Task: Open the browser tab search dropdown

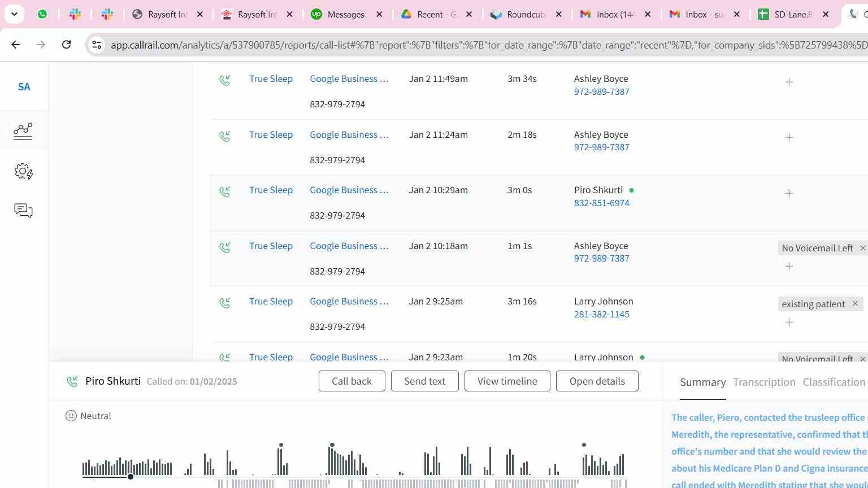Action: 14,14
